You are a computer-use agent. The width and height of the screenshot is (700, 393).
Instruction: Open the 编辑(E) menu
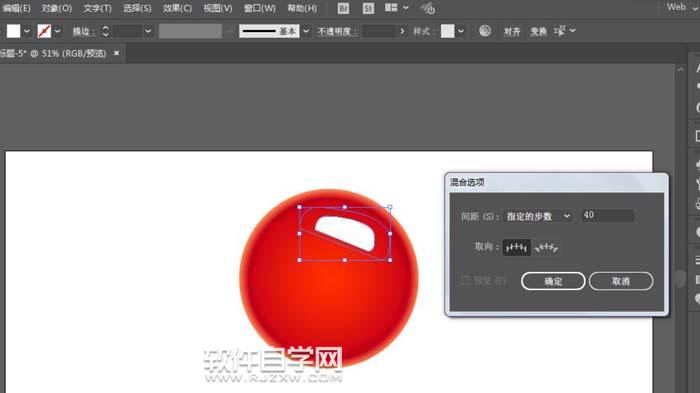click(17, 8)
